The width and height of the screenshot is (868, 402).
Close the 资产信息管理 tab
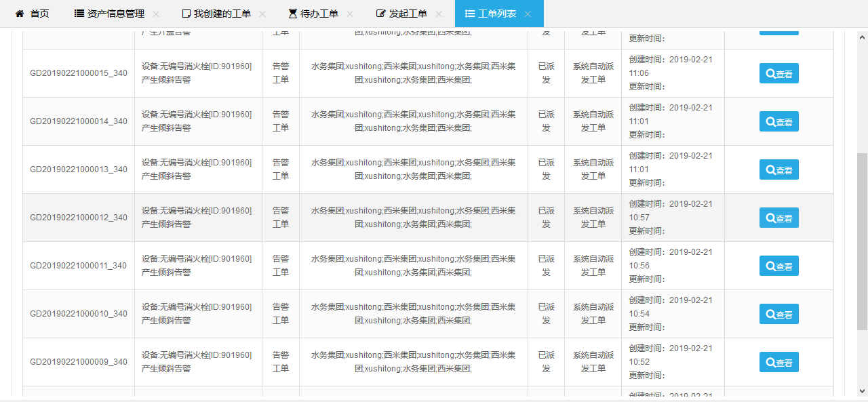(156, 14)
